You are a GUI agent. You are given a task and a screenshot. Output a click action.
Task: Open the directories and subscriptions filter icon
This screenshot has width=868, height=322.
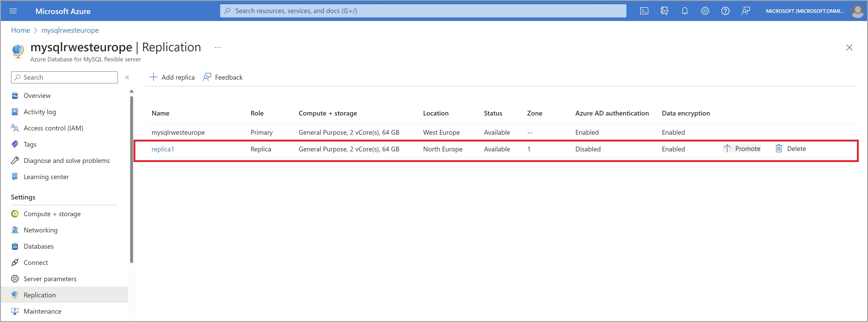[x=664, y=11]
